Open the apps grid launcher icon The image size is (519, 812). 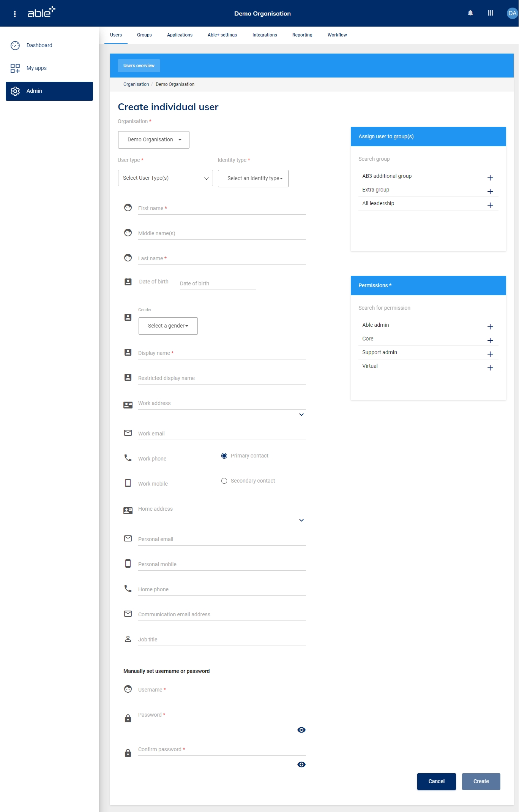click(x=490, y=13)
